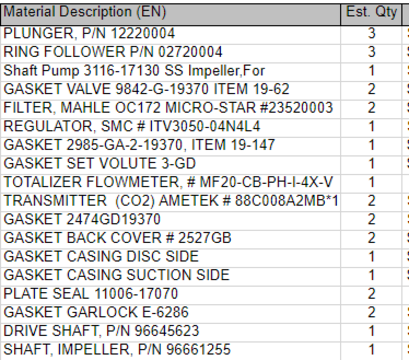Click the Est. Qty column header
Screen dimensions: 409x360
[371, 13]
